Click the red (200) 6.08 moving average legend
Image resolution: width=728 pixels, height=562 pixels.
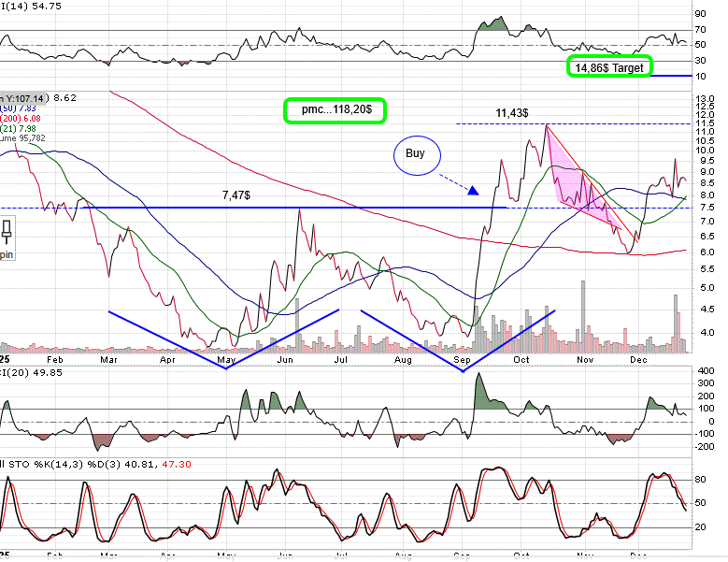click(19, 117)
